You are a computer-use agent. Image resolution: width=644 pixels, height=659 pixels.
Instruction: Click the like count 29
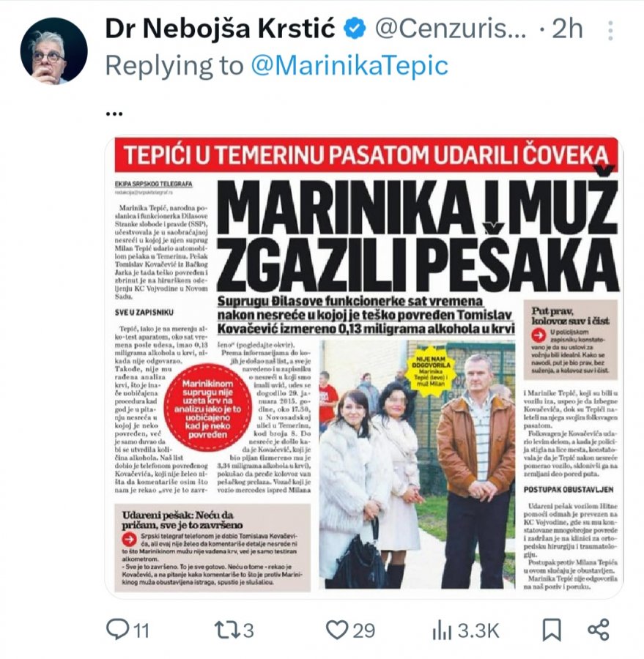364,631
